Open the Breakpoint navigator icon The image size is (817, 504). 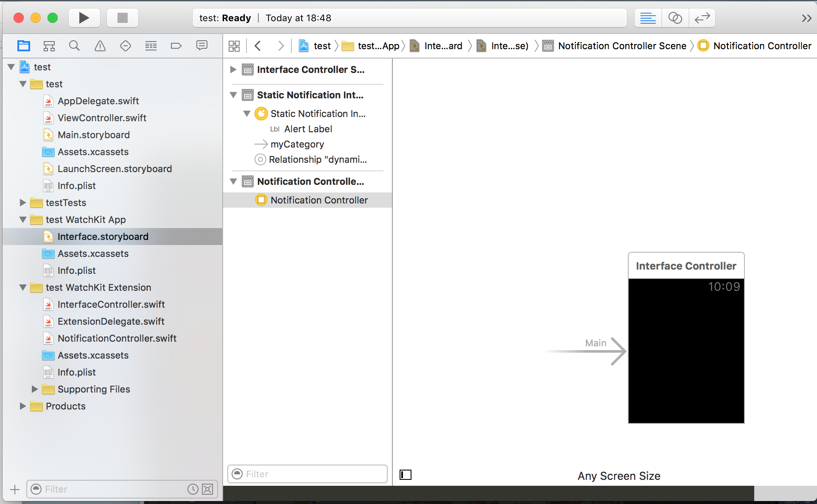tap(176, 46)
